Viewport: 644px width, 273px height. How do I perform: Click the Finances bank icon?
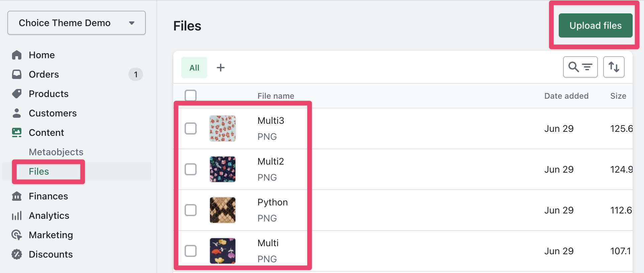tap(17, 196)
